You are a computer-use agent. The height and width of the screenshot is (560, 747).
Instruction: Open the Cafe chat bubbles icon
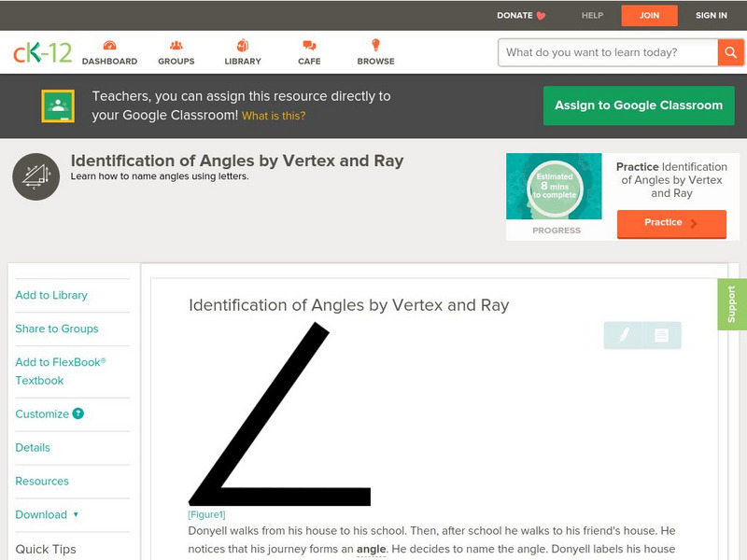tap(309, 45)
